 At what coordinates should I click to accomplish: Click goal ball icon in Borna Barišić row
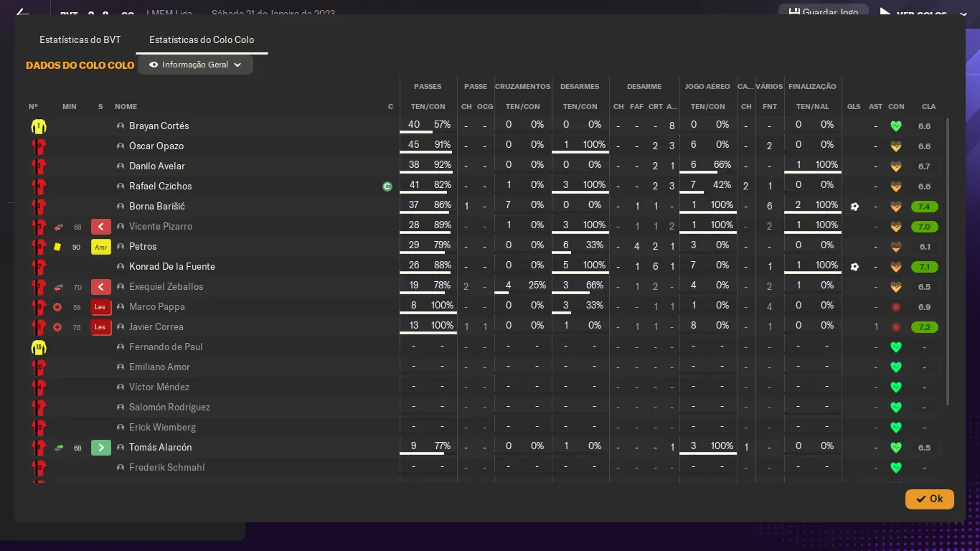pyautogui.click(x=854, y=207)
